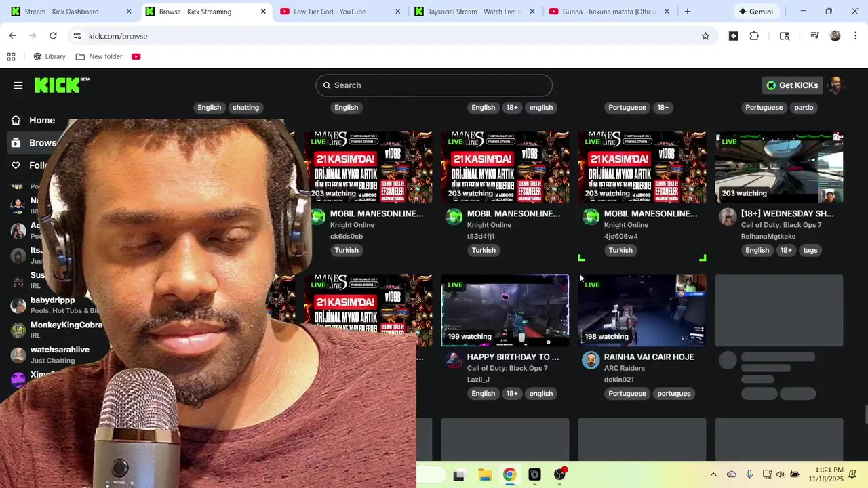Bookmark this page with the star
The height and width of the screenshot is (488, 868).
[x=705, y=36]
